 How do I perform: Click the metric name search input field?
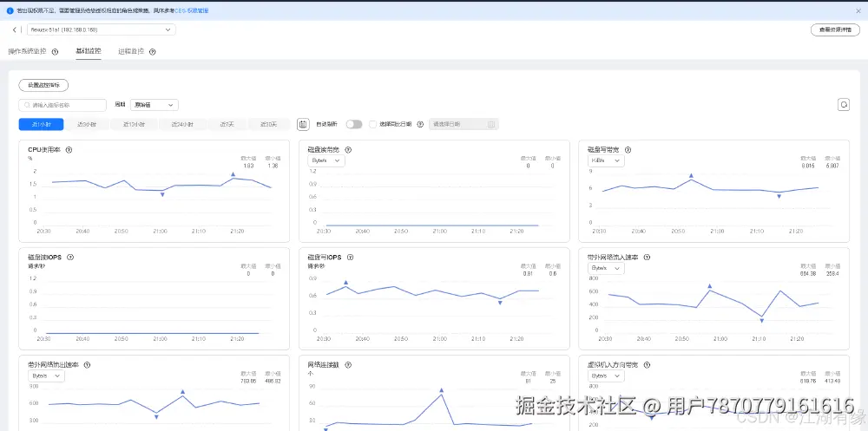click(x=62, y=105)
